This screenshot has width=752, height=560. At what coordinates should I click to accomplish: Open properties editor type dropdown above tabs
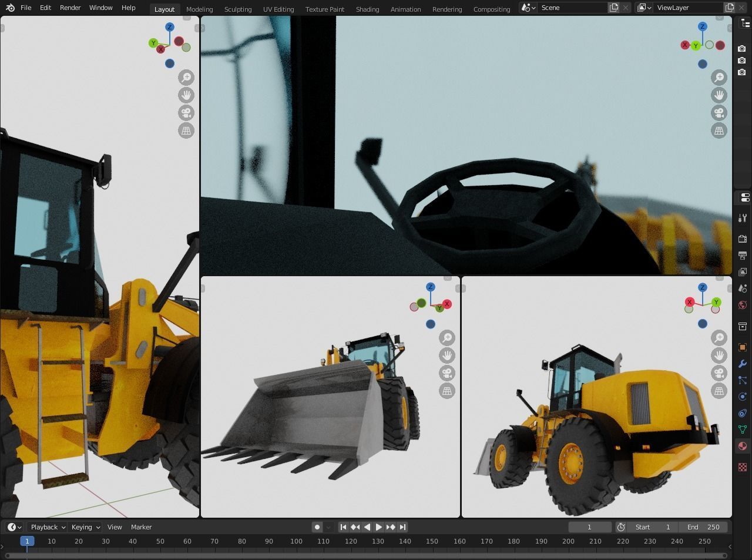(x=745, y=197)
